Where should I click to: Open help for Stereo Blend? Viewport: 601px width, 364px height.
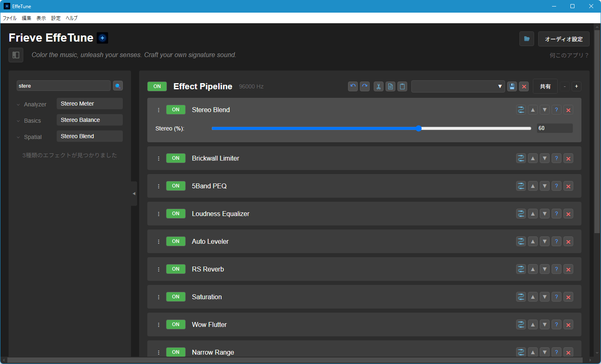[557, 110]
